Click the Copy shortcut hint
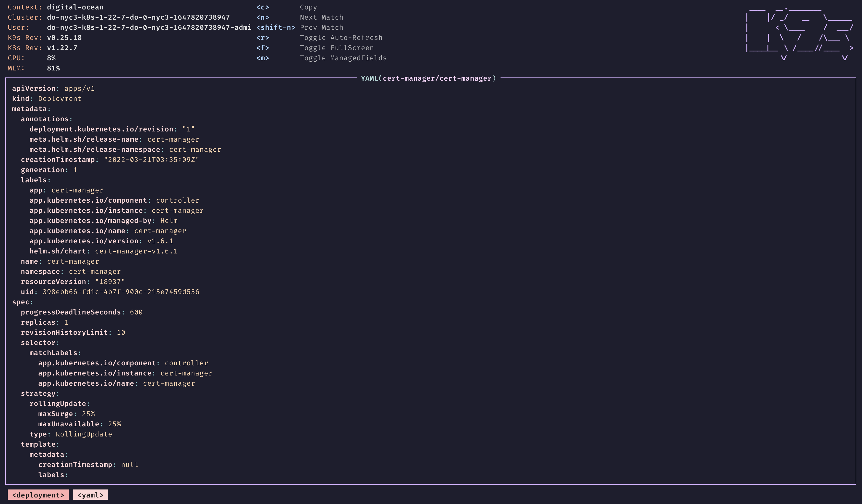 (x=308, y=7)
